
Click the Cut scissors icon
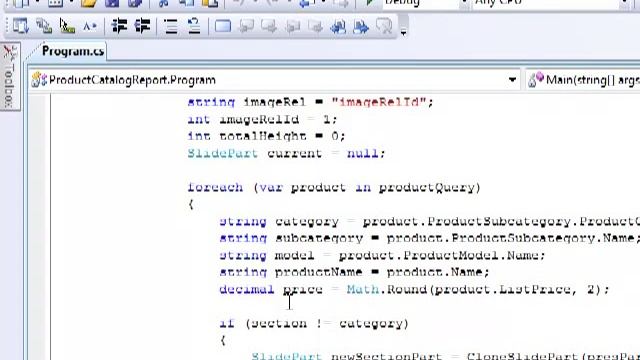coord(163,3)
